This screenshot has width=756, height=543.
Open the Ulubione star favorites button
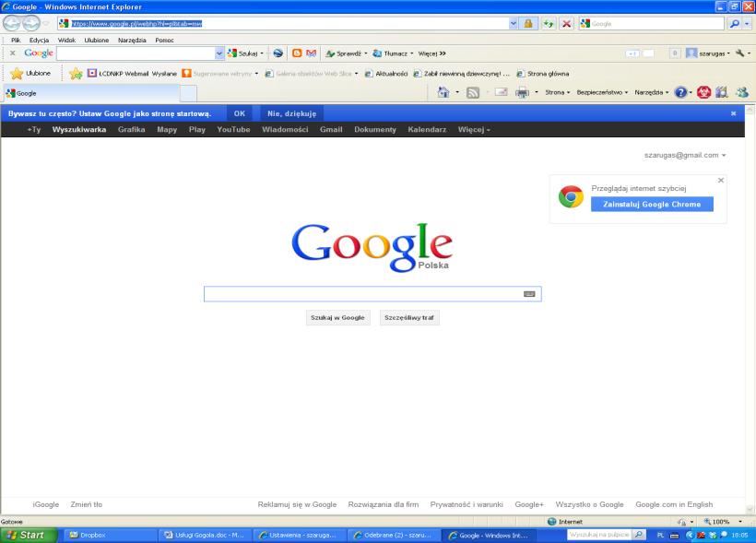(x=30, y=74)
